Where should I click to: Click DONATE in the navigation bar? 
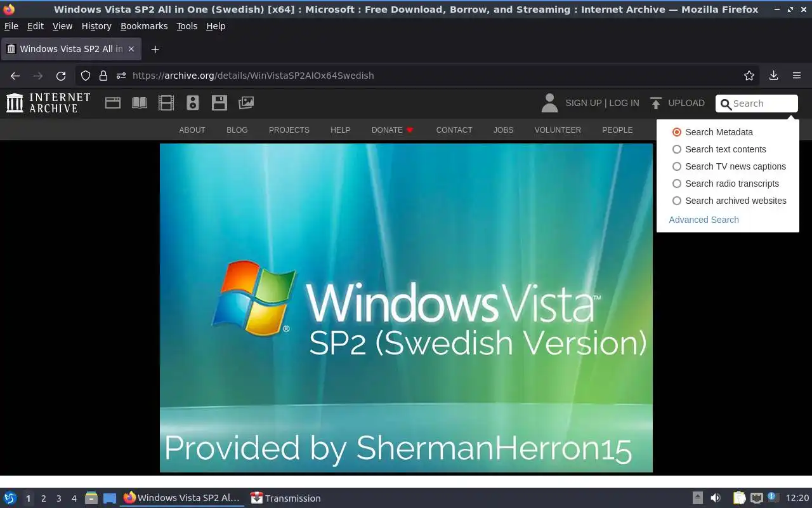tap(387, 130)
